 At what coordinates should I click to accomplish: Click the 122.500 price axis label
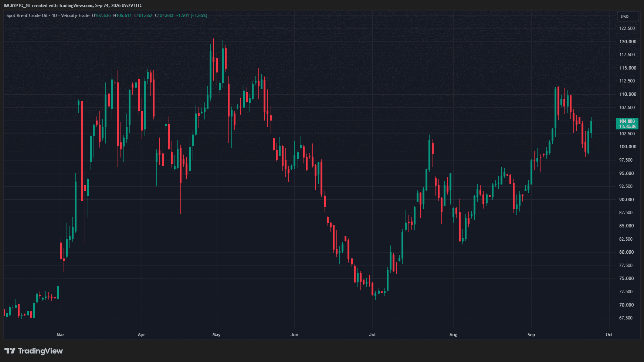point(627,28)
